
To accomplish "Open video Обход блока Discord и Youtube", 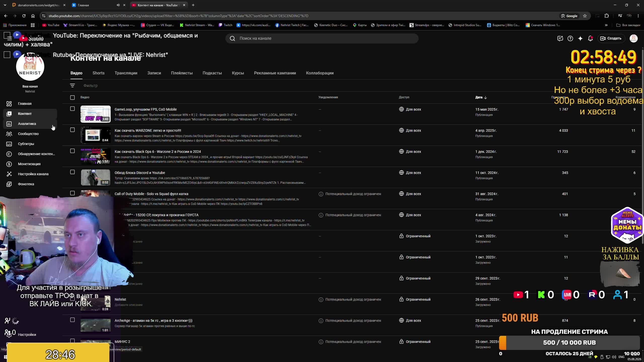I will tap(140, 173).
